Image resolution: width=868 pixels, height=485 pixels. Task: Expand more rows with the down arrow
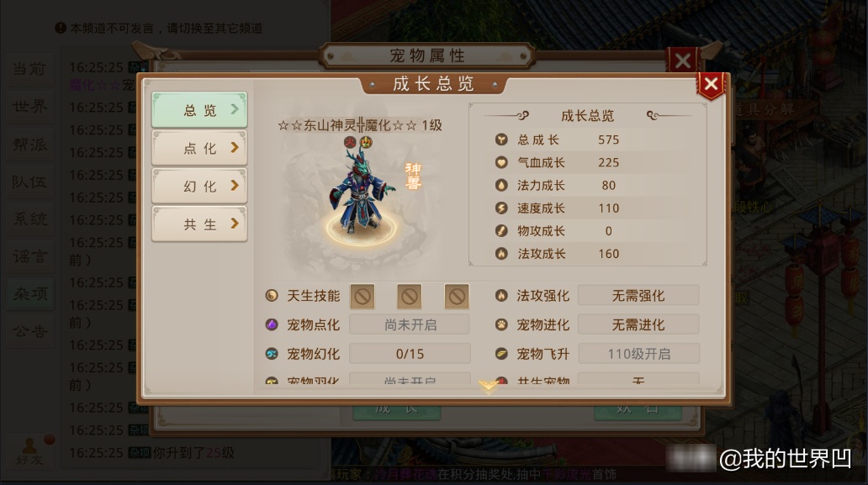click(x=488, y=386)
